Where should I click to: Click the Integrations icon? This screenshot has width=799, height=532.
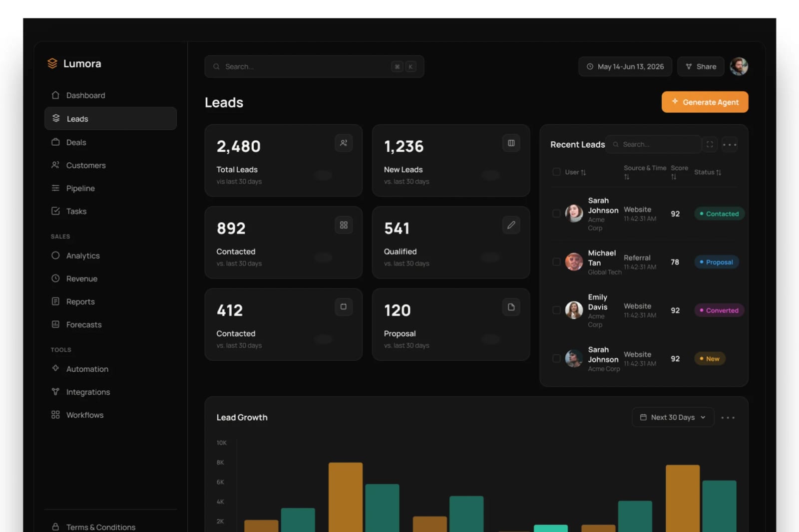point(55,392)
